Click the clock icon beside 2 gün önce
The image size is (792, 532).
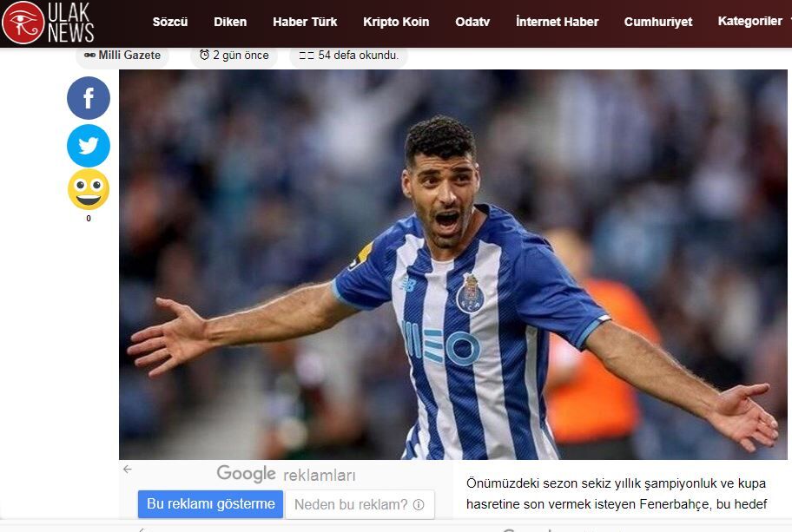tap(204, 56)
